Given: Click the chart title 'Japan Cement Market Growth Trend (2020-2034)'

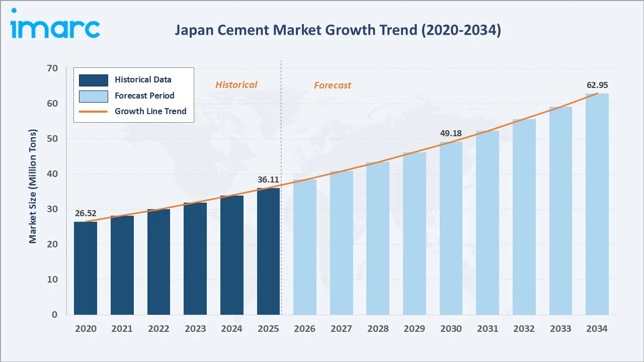Looking at the screenshot, I should pyautogui.click(x=338, y=30).
